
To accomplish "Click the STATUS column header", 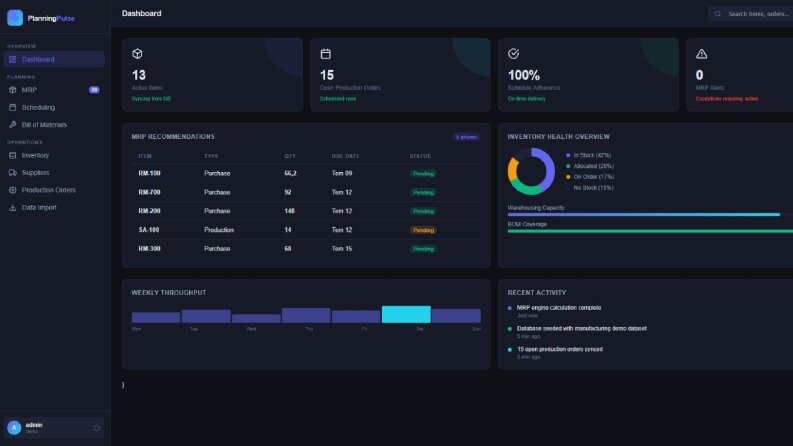I will coord(420,156).
